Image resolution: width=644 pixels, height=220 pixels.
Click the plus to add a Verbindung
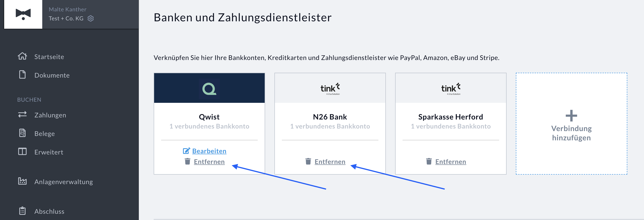tap(571, 116)
